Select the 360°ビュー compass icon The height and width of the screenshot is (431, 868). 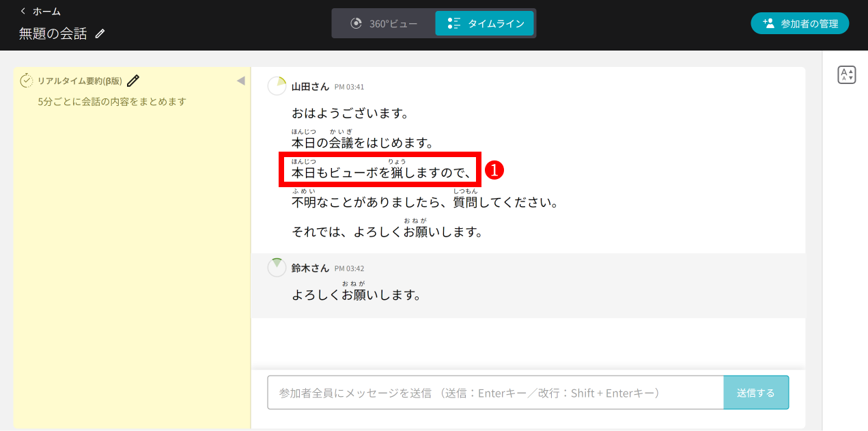pos(355,22)
